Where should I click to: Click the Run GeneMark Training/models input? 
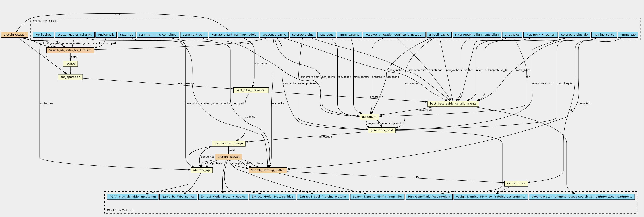(x=234, y=35)
